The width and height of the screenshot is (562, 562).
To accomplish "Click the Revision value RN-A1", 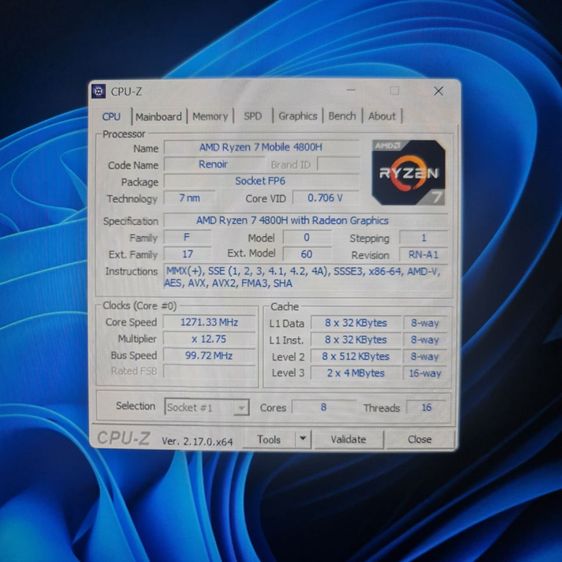I will (x=424, y=254).
